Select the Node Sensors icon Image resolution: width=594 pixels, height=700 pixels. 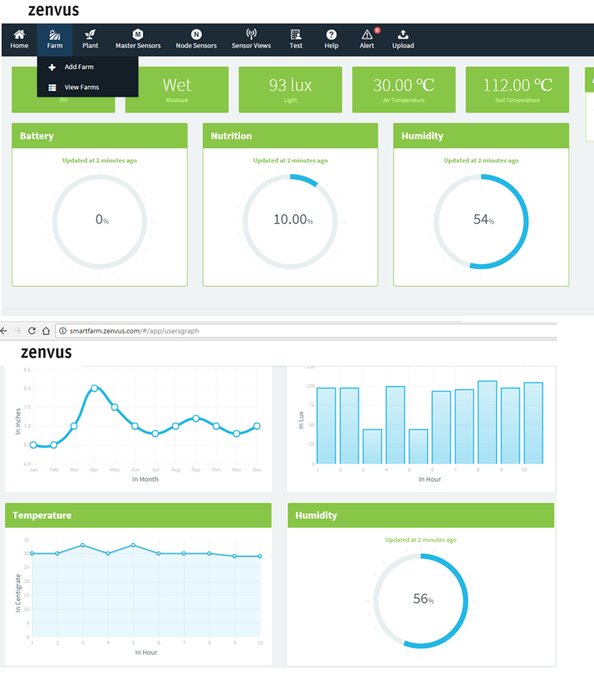click(196, 35)
